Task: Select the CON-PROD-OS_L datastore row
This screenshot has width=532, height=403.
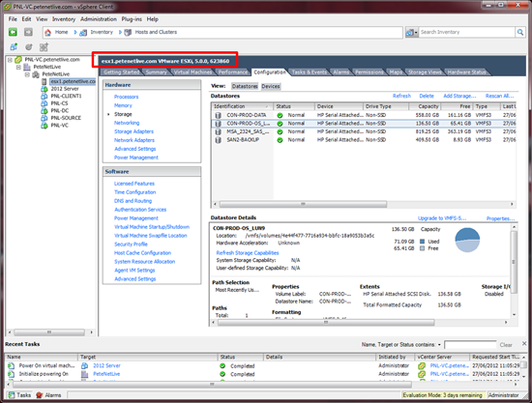Action: [364, 124]
